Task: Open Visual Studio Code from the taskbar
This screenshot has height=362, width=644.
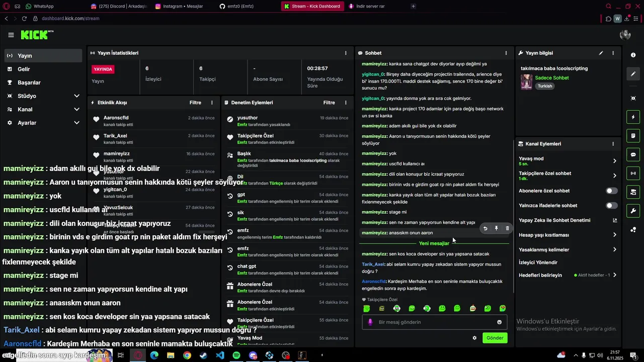Action: (220, 355)
